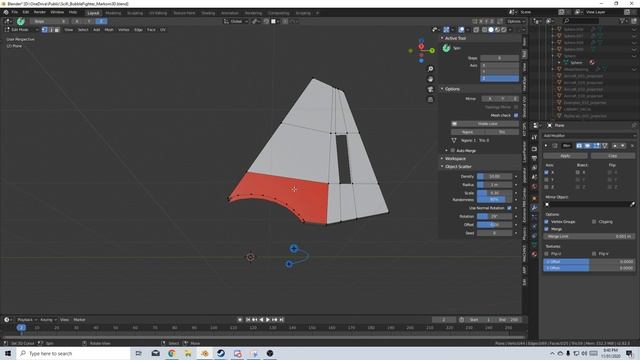Adjust the Density slider in Object Scatter
The height and width of the screenshot is (360, 640).
pyautogui.click(x=494, y=176)
